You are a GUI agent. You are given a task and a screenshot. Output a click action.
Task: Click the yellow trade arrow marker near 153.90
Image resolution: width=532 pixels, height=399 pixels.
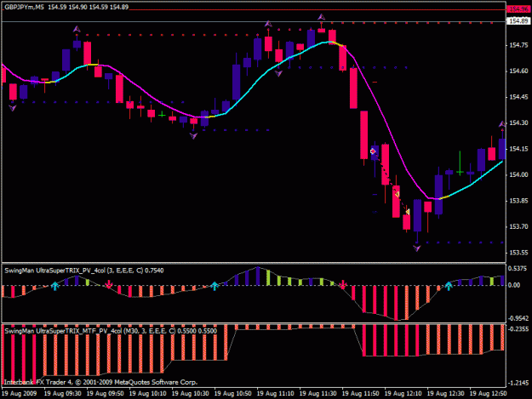pyautogui.click(x=397, y=194)
